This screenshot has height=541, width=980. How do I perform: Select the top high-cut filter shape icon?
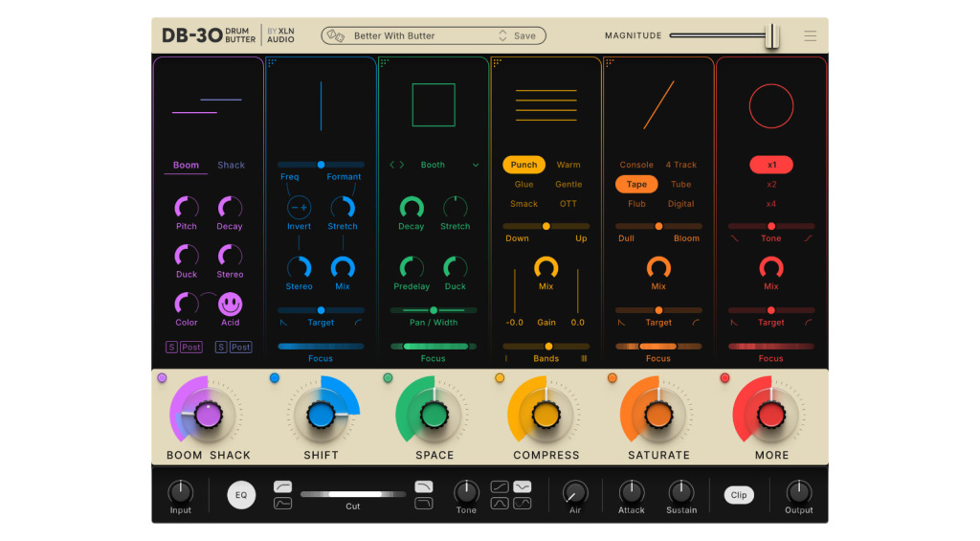(424, 487)
